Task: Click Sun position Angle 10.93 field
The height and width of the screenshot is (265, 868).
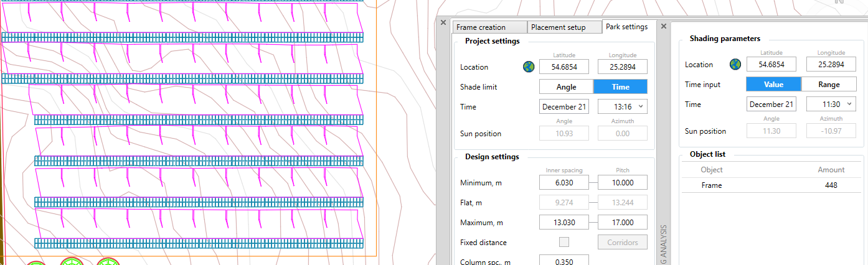Action: tap(564, 133)
